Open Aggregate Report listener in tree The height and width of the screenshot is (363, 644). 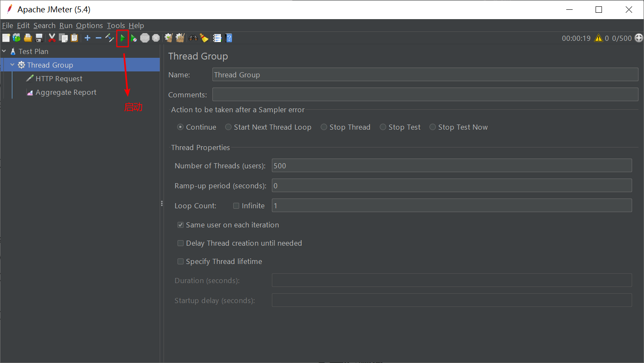coord(66,92)
